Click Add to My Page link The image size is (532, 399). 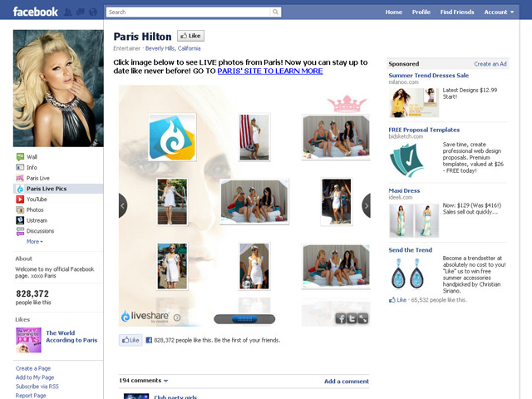[35, 377]
